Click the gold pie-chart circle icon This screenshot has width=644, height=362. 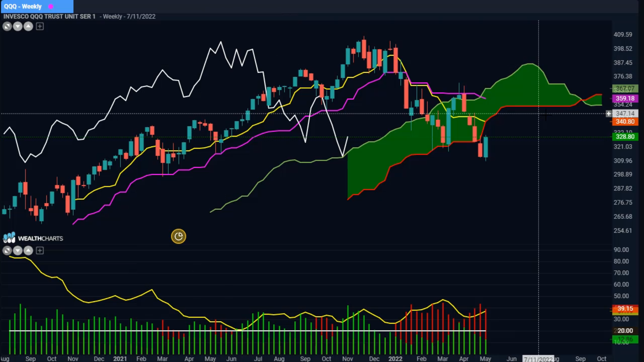[178, 237]
